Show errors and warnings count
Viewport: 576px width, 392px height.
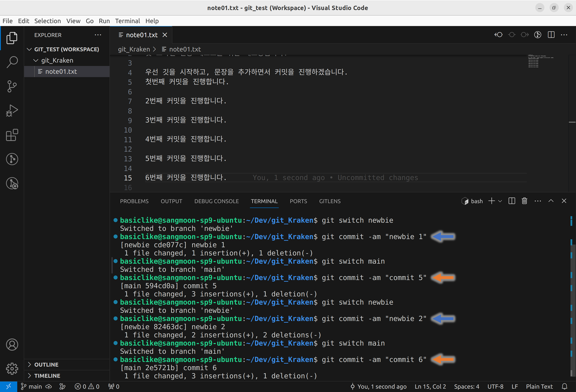point(87,387)
